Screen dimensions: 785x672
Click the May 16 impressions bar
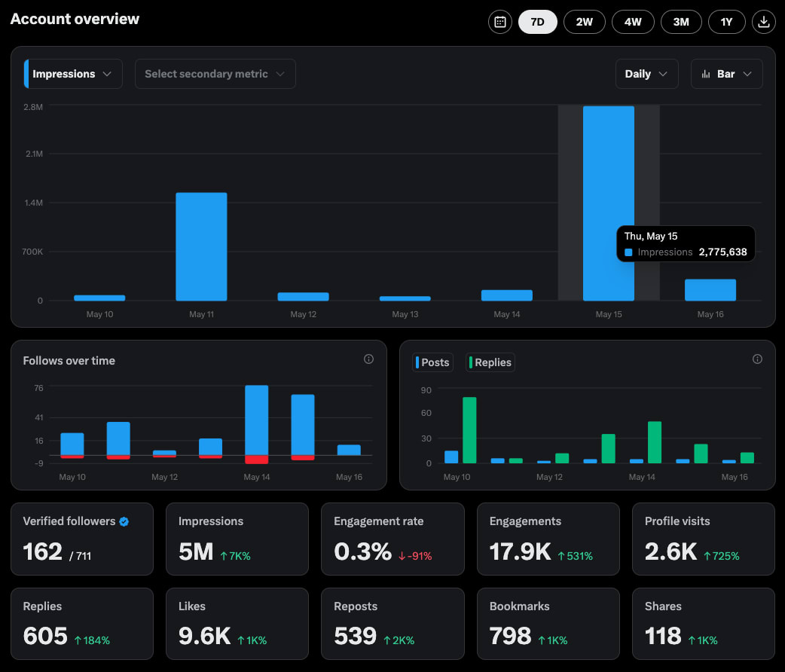pos(710,290)
